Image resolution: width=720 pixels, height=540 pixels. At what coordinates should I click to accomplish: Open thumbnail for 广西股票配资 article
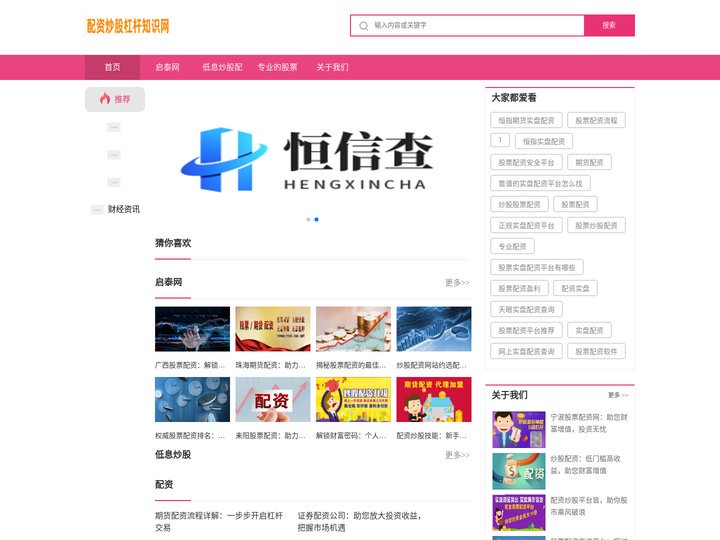tap(192, 329)
